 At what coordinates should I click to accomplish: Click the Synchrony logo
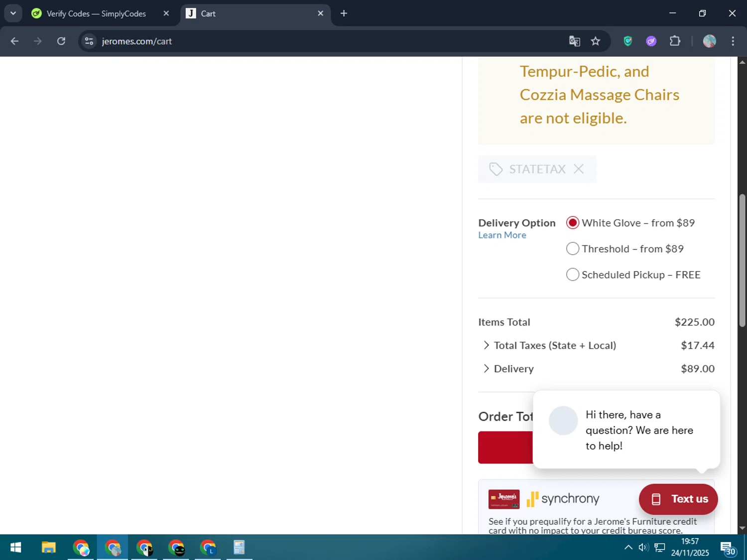pos(563,499)
